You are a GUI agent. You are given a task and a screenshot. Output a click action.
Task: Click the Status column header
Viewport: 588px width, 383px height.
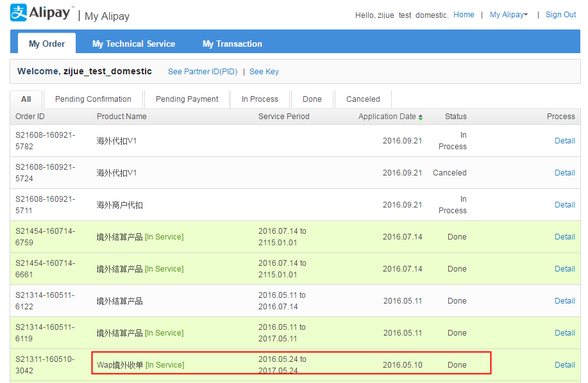click(456, 117)
